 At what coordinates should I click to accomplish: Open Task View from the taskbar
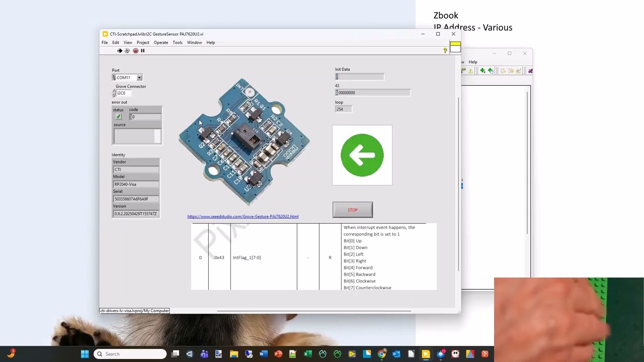[175, 354]
